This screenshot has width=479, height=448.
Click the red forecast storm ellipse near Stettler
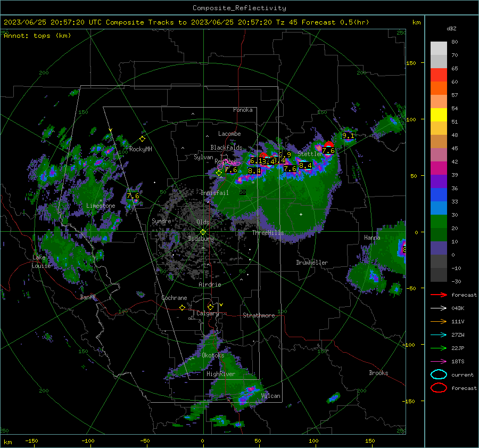click(x=329, y=144)
